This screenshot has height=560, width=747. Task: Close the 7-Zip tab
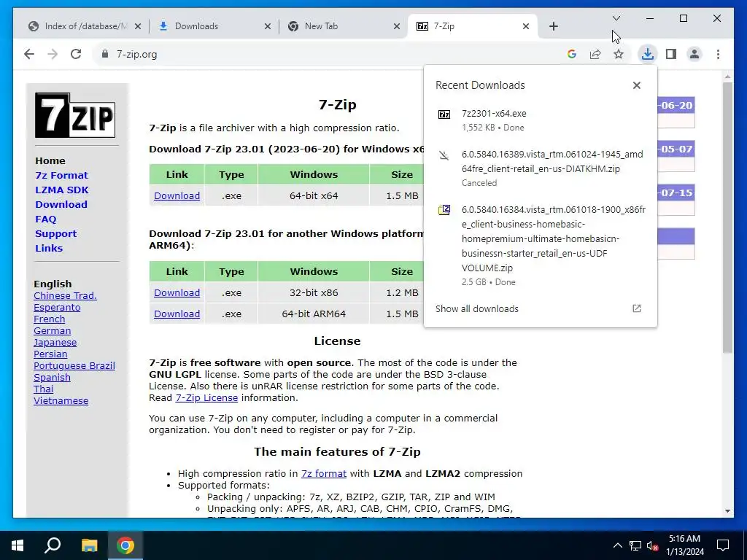[x=525, y=26]
